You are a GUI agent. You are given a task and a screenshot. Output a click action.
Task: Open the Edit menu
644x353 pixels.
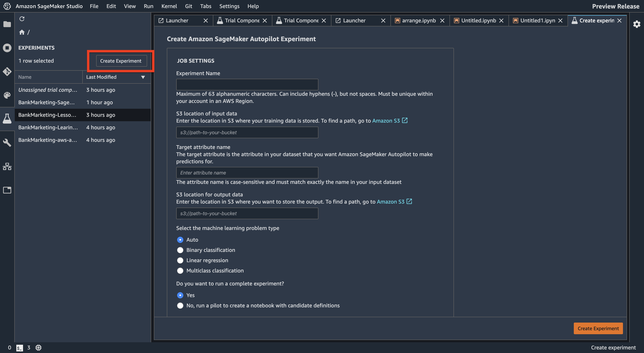(111, 6)
